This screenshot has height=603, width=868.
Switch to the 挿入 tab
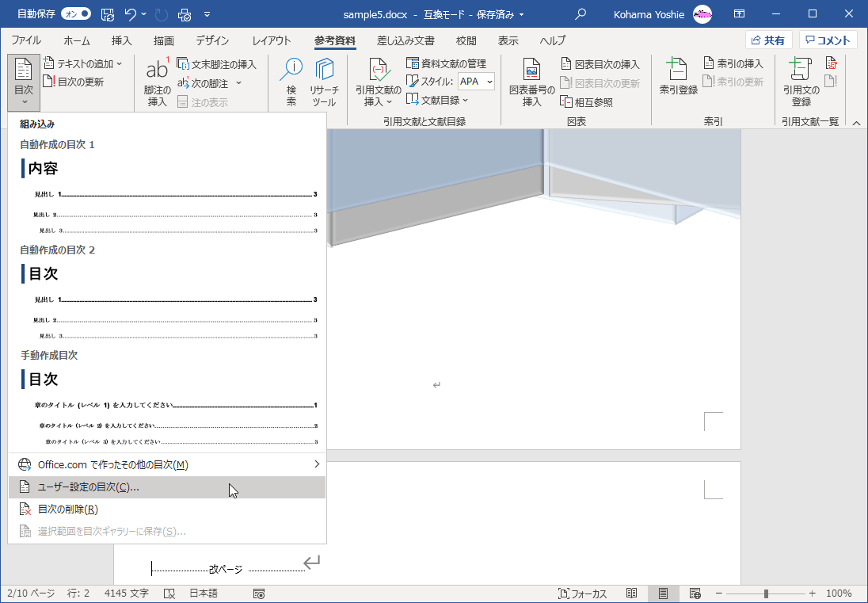tap(121, 40)
